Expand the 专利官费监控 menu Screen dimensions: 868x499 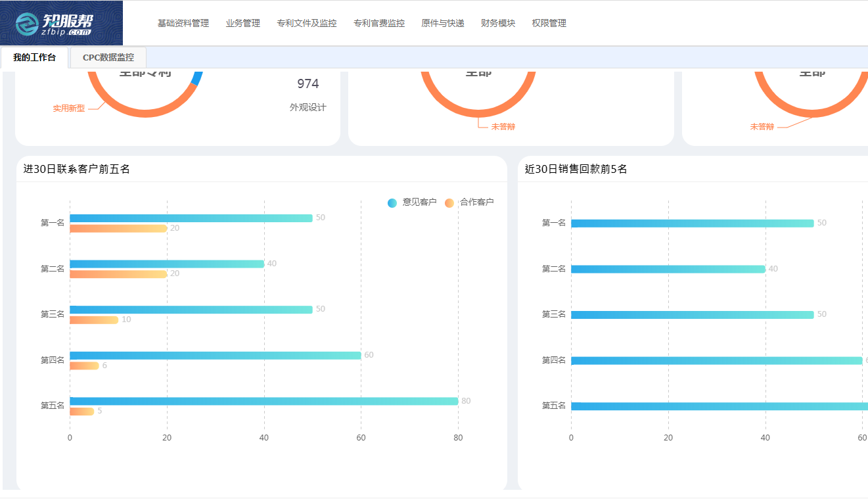tap(378, 24)
